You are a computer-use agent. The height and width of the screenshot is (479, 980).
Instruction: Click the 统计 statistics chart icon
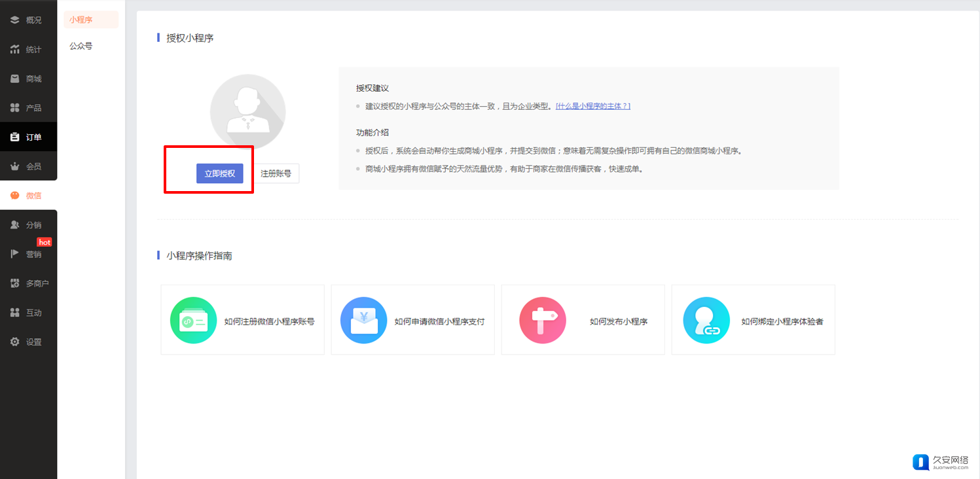(14, 50)
